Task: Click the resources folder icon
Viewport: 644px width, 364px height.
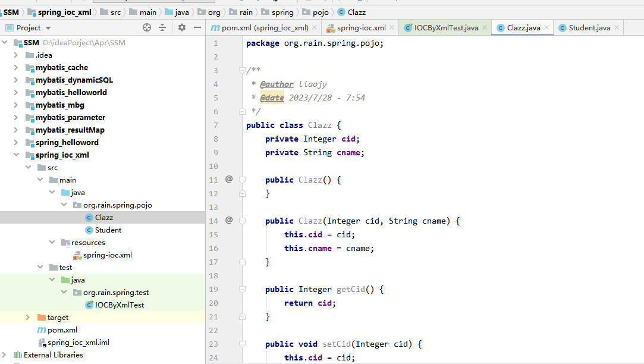Action: coord(65,243)
